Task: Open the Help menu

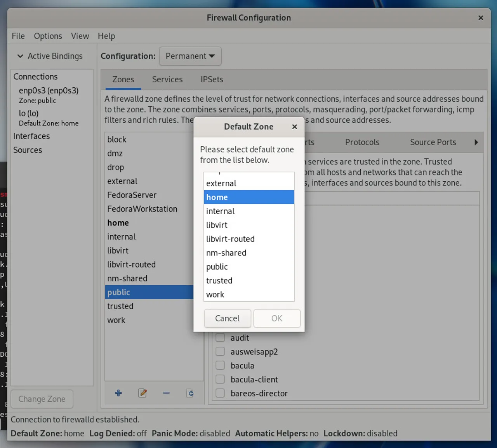Action: click(106, 36)
